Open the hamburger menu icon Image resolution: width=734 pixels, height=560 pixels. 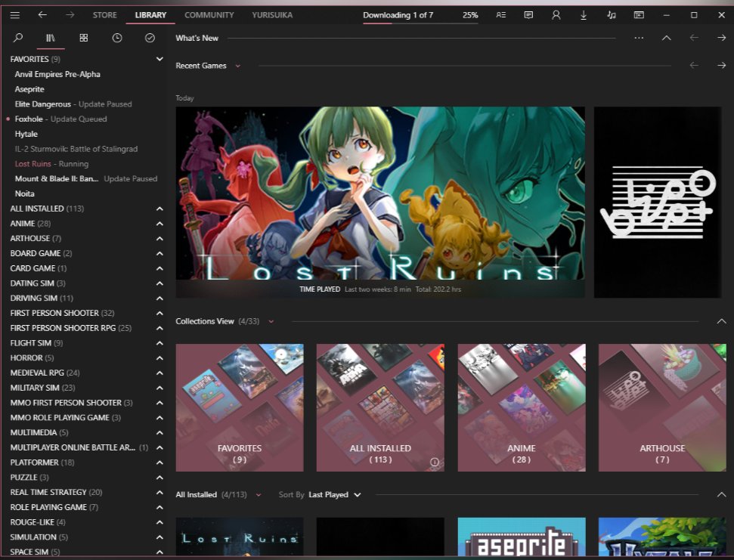point(15,15)
